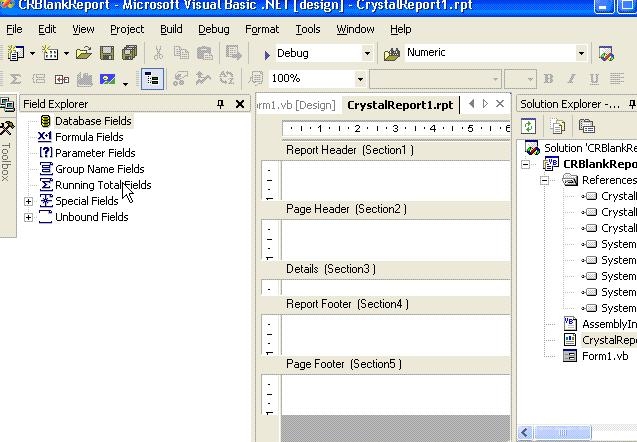The width and height of the screenshot is (637, 442).
Task: Click the Save icon in the toolbar
Action: pos(106,53)
